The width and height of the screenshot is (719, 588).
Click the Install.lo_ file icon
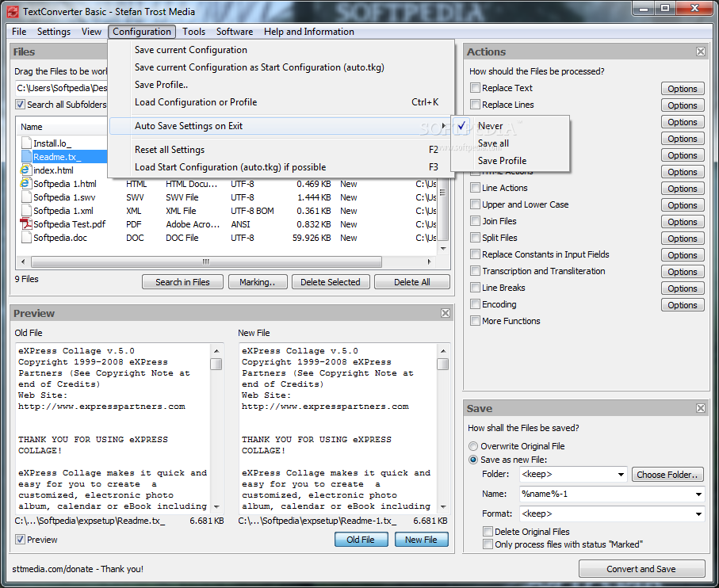pos(26,143)
